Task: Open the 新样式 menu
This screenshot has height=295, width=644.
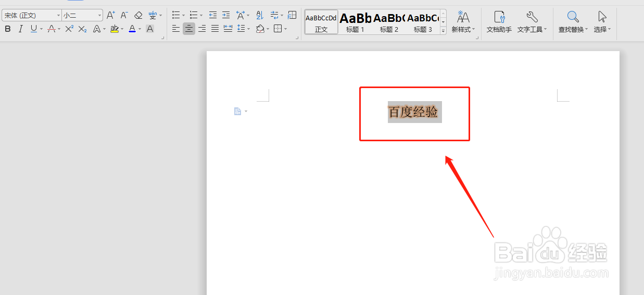Action: (463, 22)
